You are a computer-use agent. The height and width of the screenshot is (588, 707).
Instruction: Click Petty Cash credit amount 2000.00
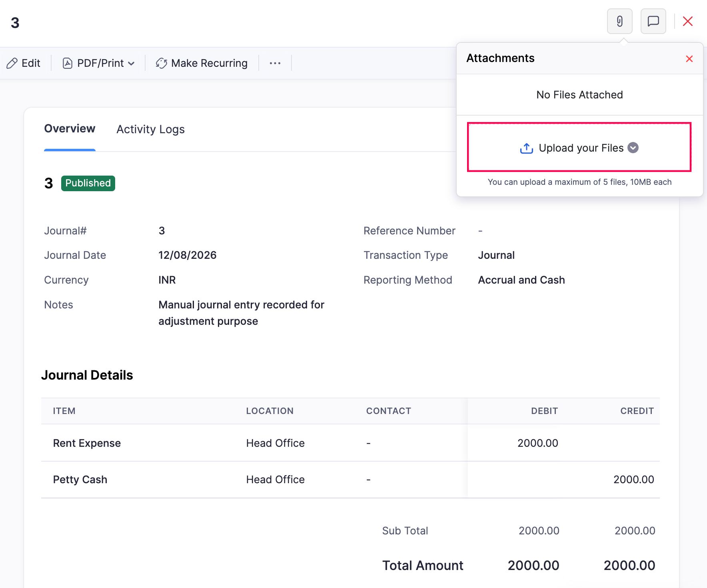click(x=633, y=479)
